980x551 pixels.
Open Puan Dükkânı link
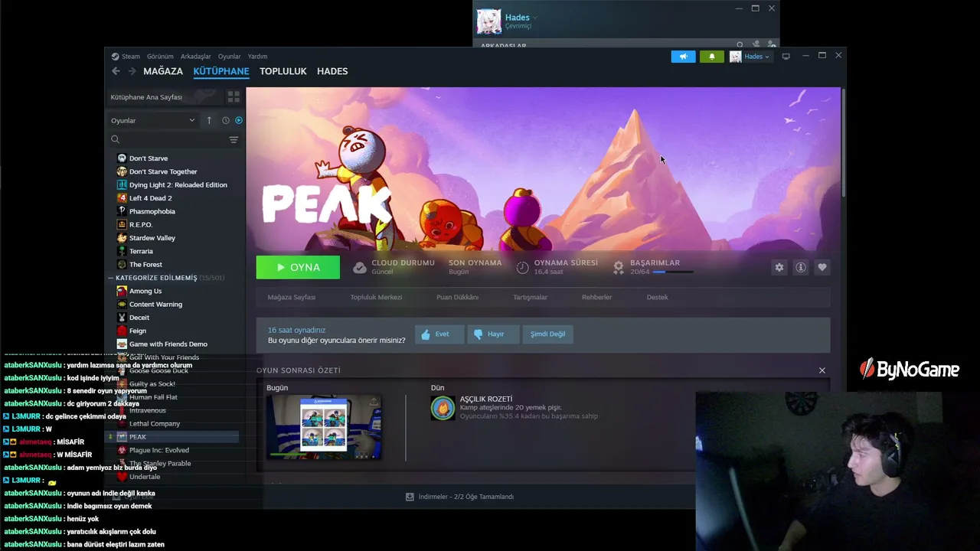[457, 297]
